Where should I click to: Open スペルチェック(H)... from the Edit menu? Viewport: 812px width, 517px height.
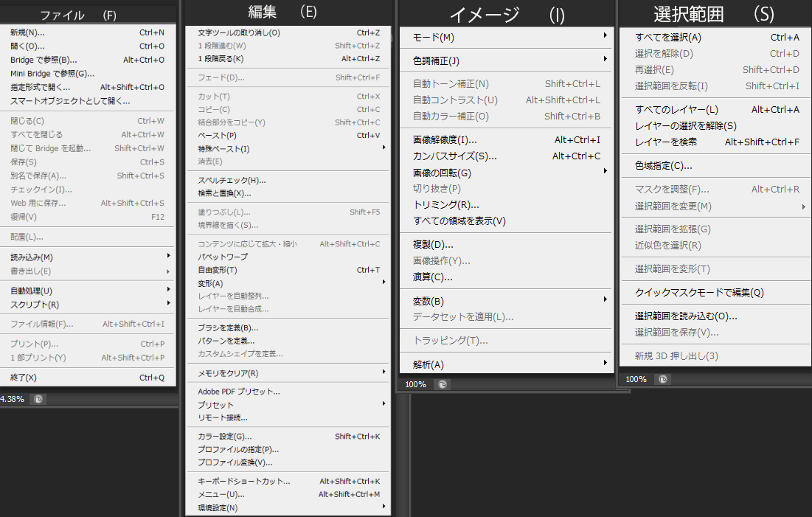pyautogui.click(x=288, y=180)
